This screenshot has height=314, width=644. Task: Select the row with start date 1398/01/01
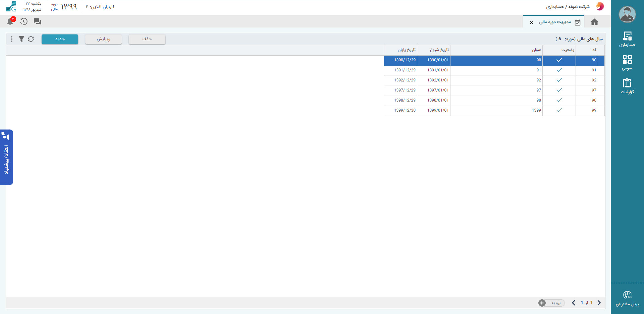(x=494, y=100)
